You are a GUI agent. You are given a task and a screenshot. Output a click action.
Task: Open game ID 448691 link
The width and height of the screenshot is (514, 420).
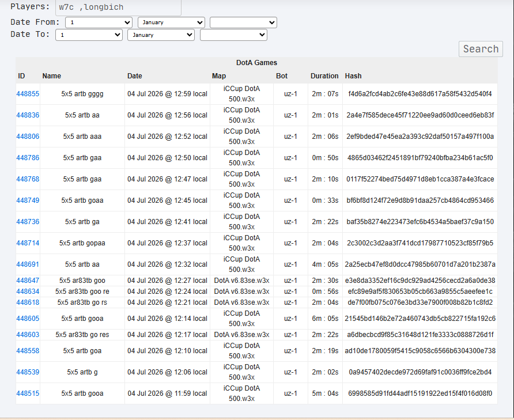[28, 264]
